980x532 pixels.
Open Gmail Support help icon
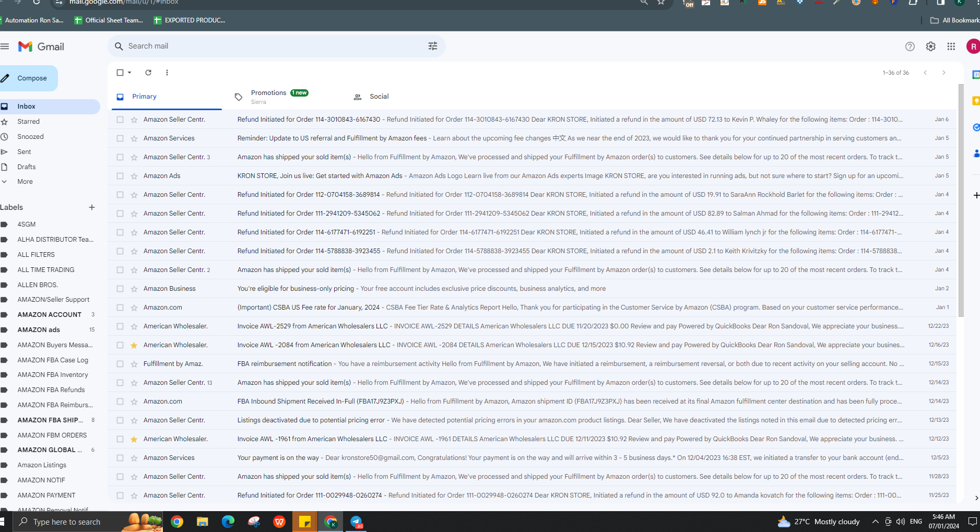(x=910, y=46)
